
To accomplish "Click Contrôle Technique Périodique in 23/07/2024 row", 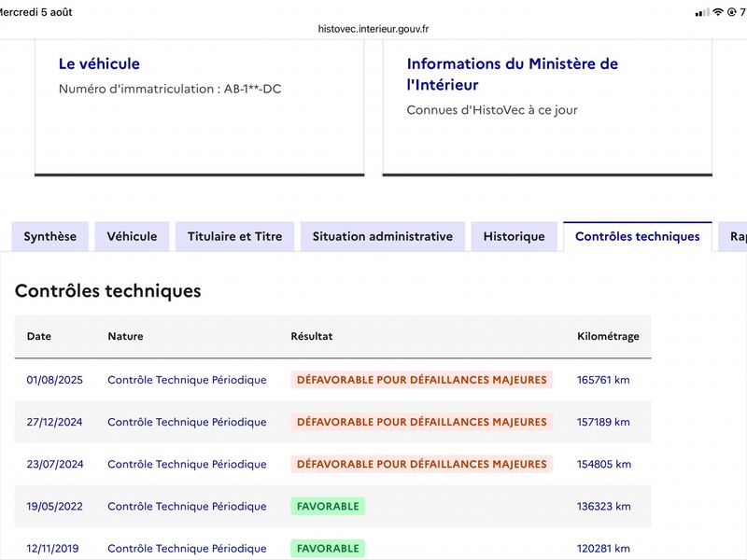I will tap(187, 464).
